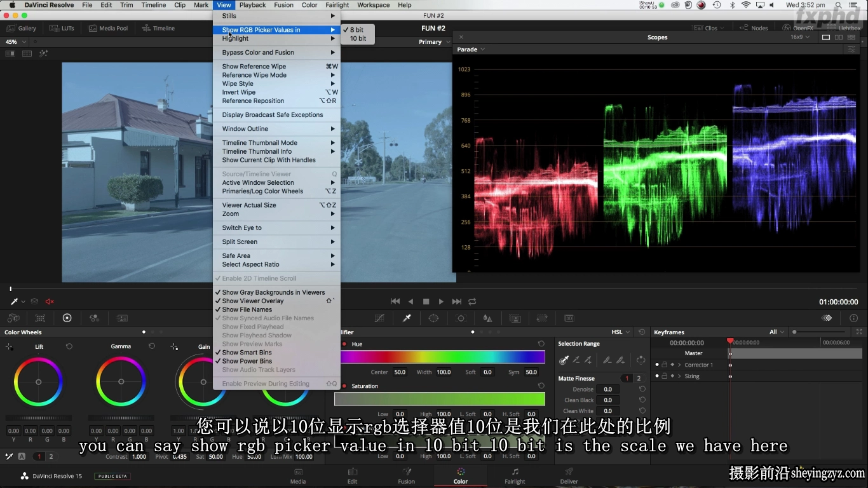Open the Color Match palette icon
Screen dimensions: 868x488
point(40,318)
